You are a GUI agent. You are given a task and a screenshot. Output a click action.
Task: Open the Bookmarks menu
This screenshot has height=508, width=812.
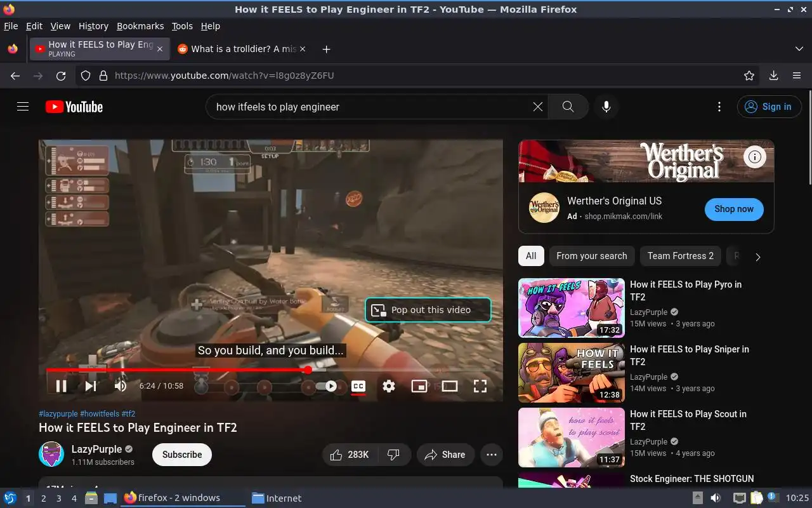(140, 26)
